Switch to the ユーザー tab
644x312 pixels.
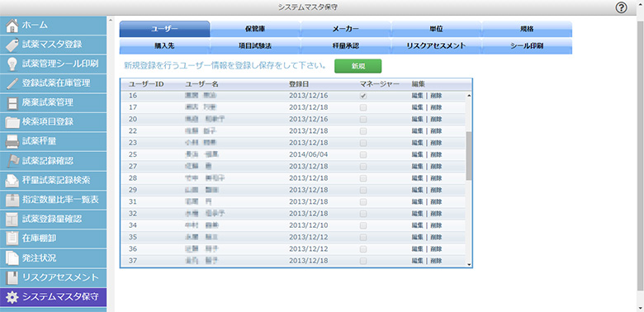click(x=164, y=29)
